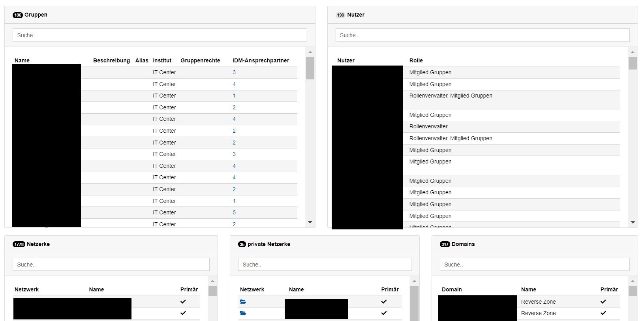Click the Beschreibung column header
The width and height of the screenshot is (644, 321).
pyautogui.click(x=111, y=60)
